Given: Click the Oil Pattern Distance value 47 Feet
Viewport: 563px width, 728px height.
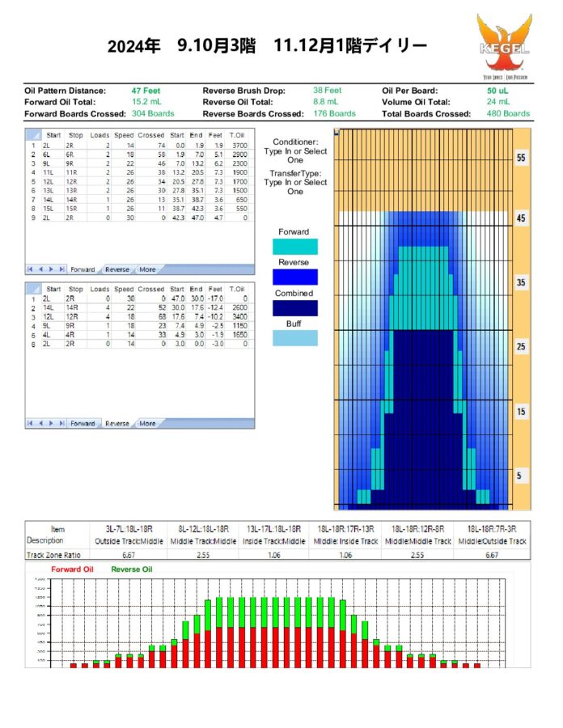Looking at the screenshot, I should click(146, 91).
